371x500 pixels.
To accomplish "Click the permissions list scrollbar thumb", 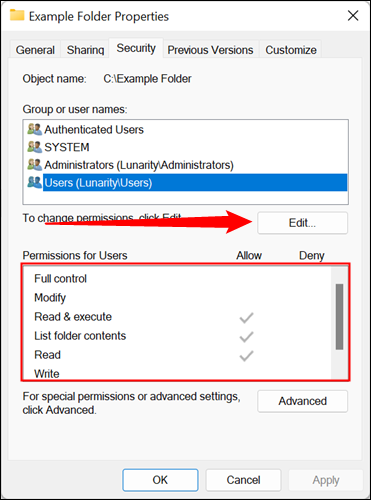I will [x=339, y=317].
